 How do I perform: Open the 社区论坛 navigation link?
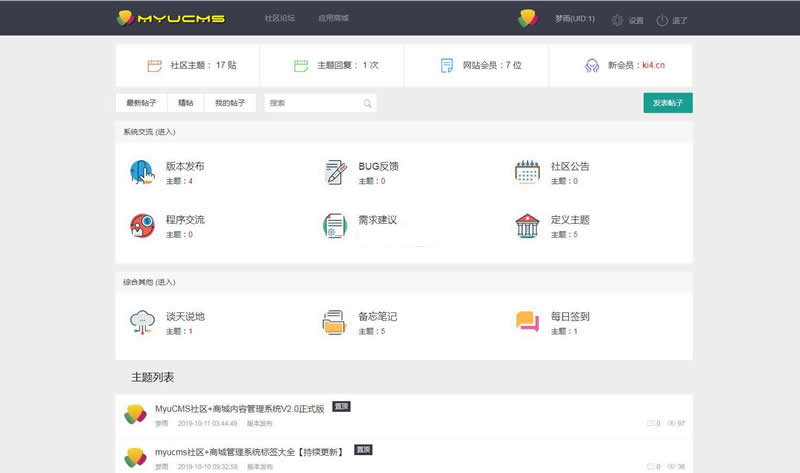[x=280, y=18]
